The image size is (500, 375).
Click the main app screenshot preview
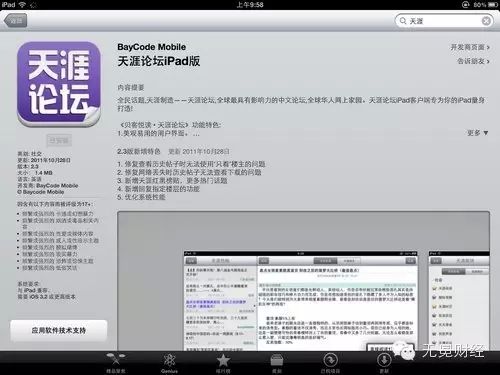[x=300, y=301]
